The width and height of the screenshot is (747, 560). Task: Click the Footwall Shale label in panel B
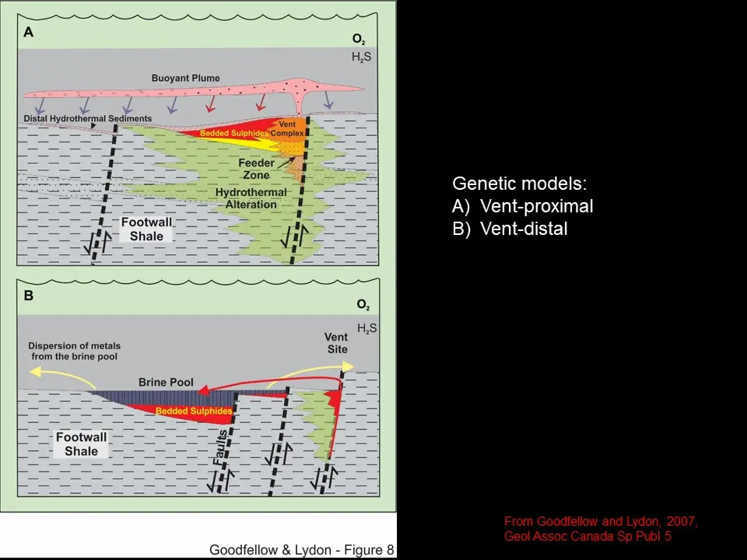pos(81,444)
